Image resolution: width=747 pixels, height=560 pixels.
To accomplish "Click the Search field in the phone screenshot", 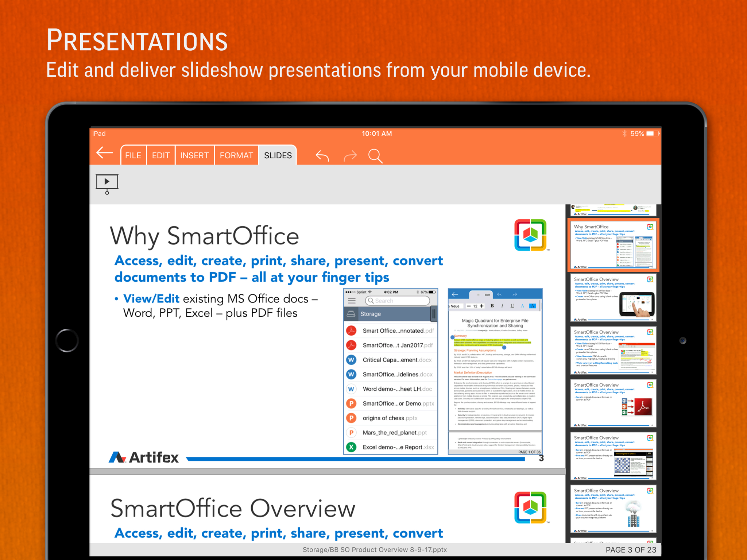I will click(397, 301).
